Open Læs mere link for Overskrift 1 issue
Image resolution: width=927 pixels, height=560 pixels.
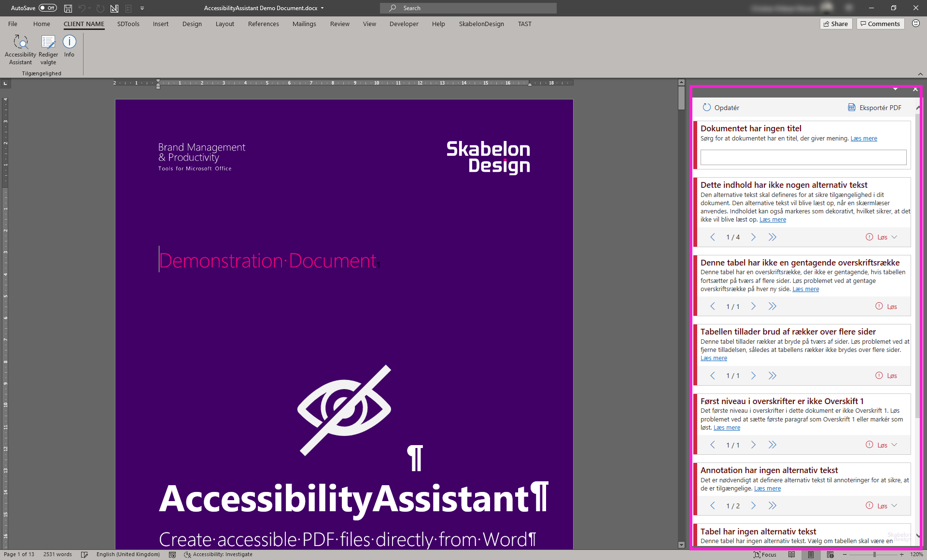[727, 428]
